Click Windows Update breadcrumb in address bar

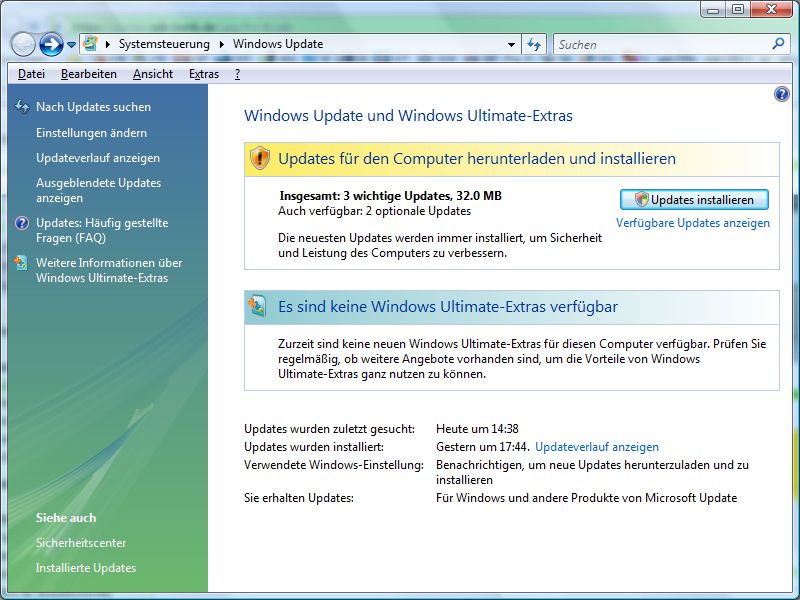[278, 44]
